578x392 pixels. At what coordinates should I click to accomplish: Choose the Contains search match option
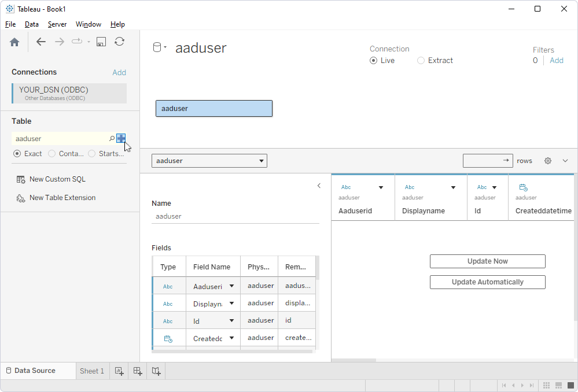[52, 154]
